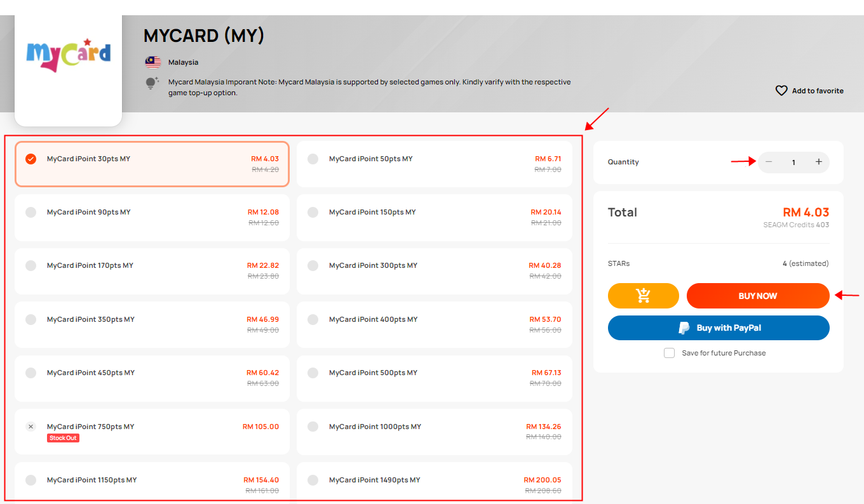Click the STARs label

(619, 263)
